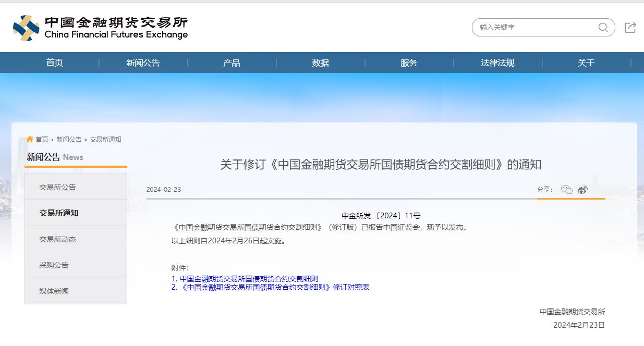Click the home icon in breadcrumb
The height and width of the screenshot is (346, 644).
pyautogui.click(x=30, y=139)
